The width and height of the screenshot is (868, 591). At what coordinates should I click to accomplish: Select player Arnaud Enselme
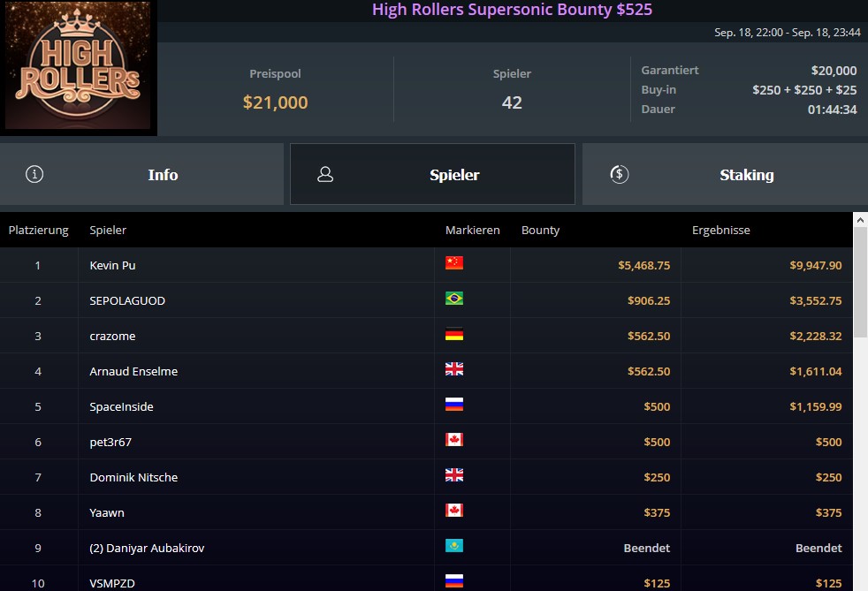133,371
